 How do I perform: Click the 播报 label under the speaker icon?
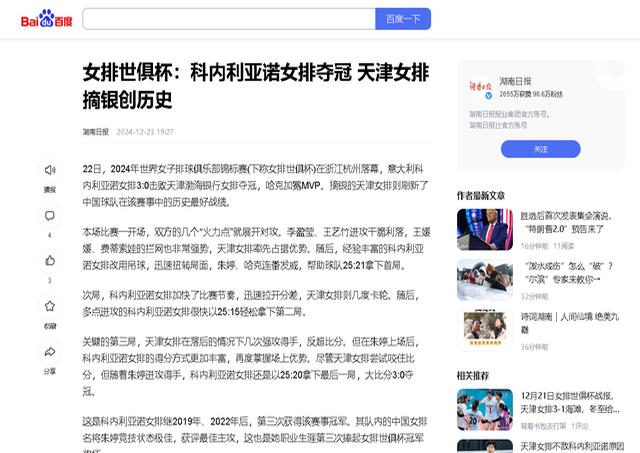tap(50, 189)
